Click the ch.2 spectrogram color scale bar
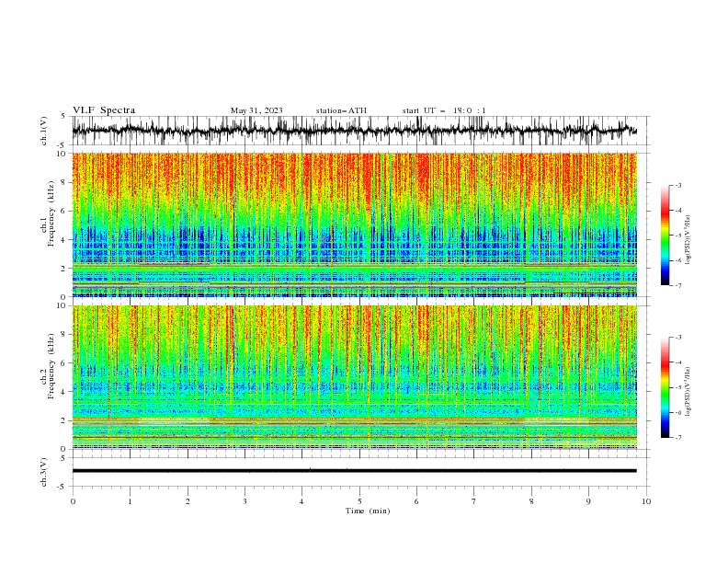This screenshot has height=563, width=728. tap(665, 387)
